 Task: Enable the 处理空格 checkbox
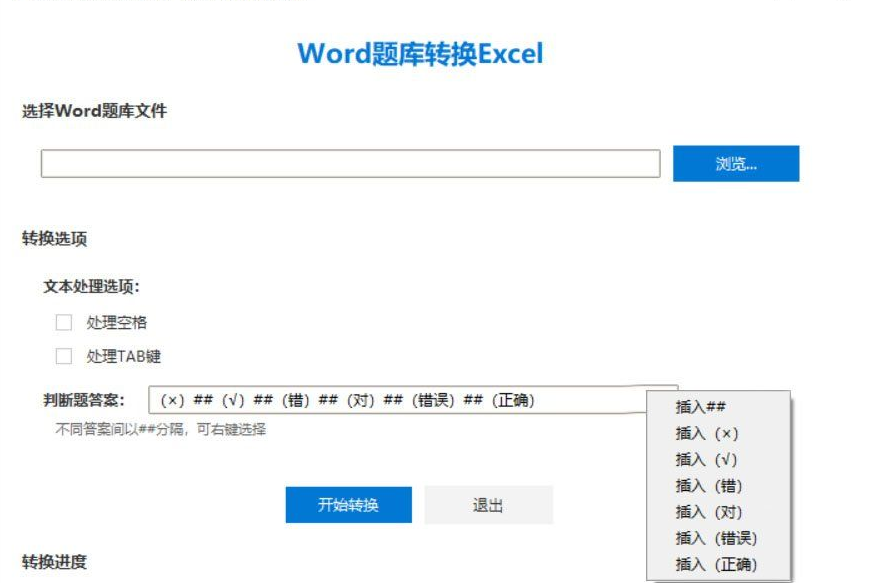coord(64,322)
